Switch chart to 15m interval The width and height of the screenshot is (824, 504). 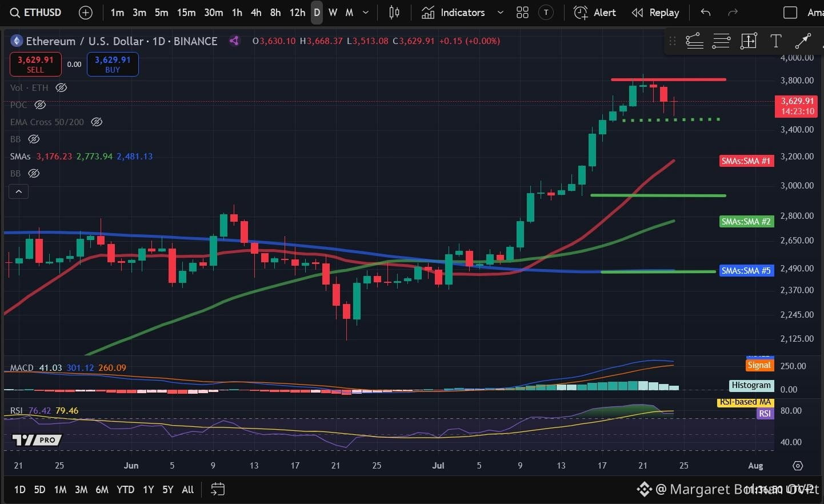click(x=186, y=13)
